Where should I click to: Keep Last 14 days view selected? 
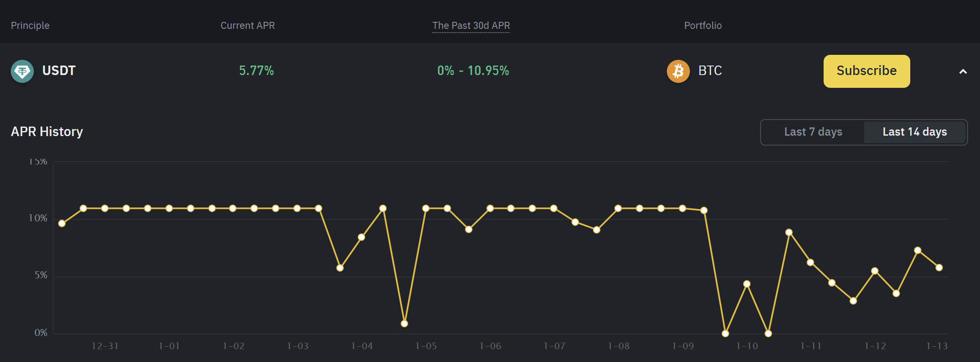pyautogui.click(x=915, y=132)
